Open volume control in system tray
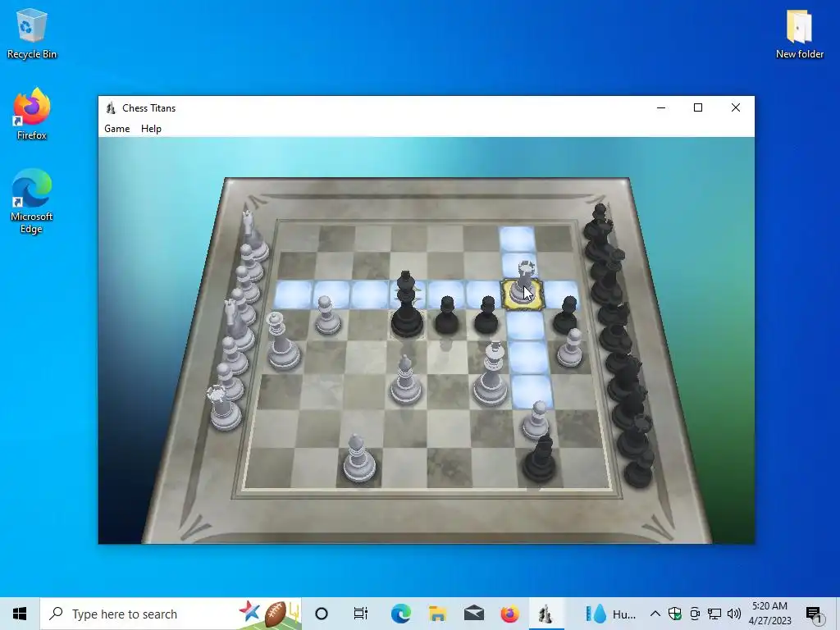Image resolution: width=840 pixels, height=630 pixels. click(734, 614)
